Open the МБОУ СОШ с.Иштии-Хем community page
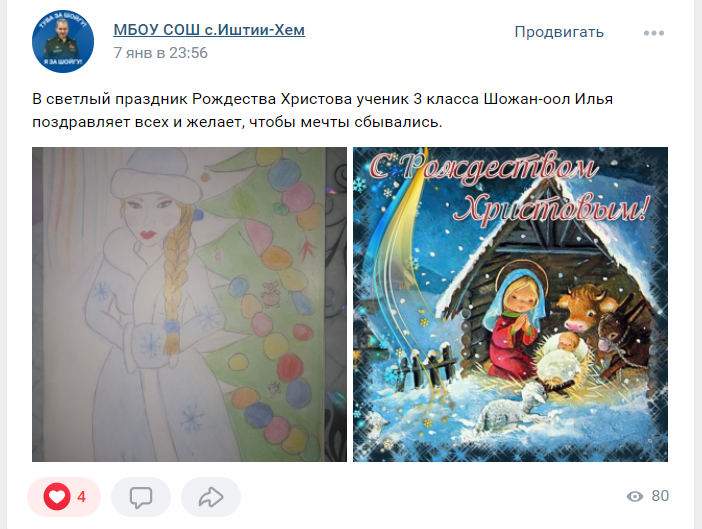 (x=209, y=30)
